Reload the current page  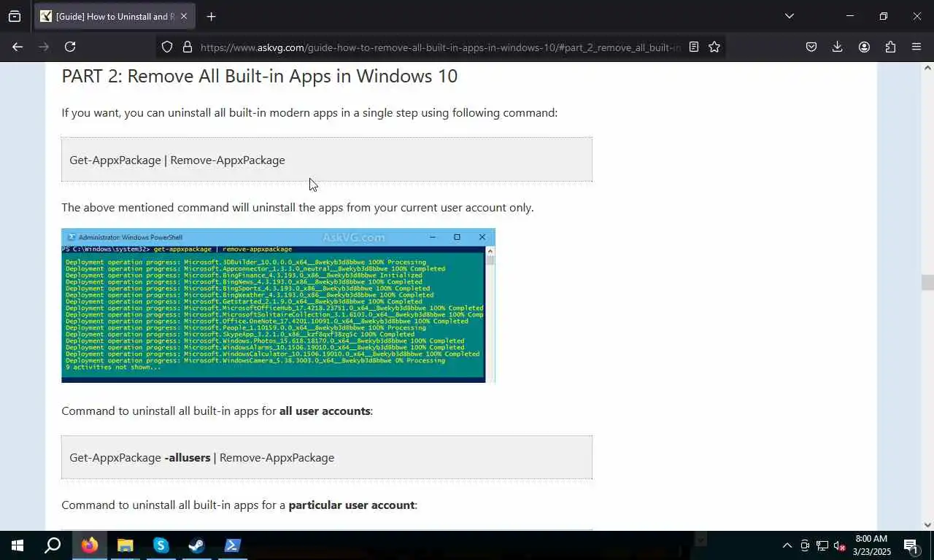coord(70,47)
